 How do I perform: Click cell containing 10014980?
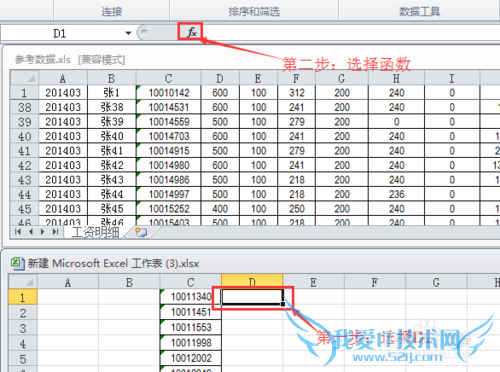click(168, 165)
